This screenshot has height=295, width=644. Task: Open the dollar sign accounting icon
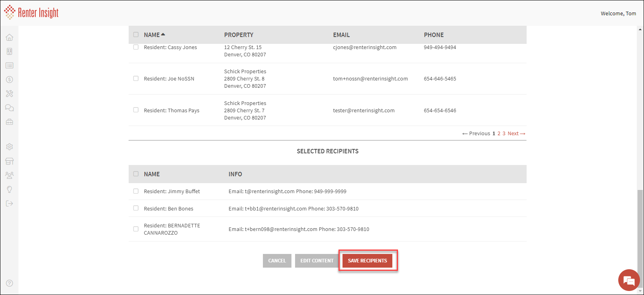coord(10,80)
